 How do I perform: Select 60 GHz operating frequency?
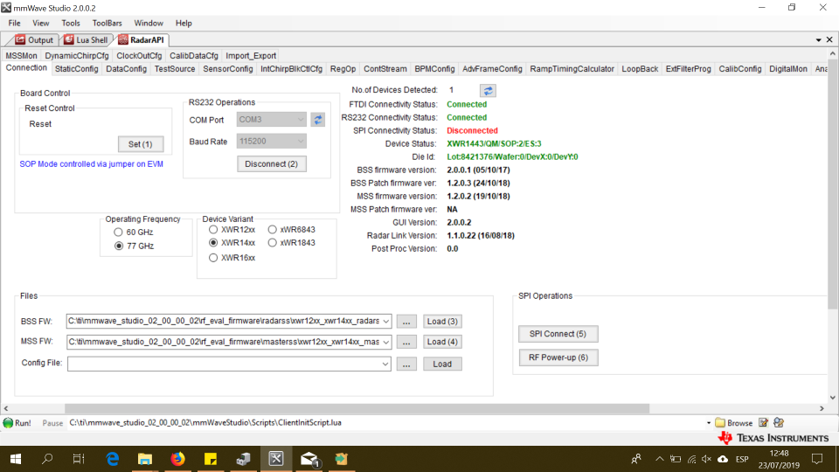coord(118,232)
